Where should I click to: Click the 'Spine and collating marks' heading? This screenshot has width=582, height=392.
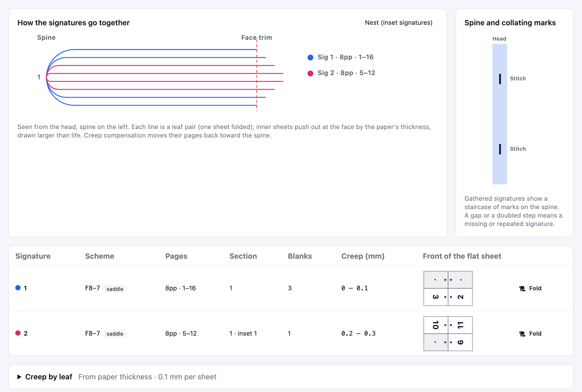tap(510, 23)
